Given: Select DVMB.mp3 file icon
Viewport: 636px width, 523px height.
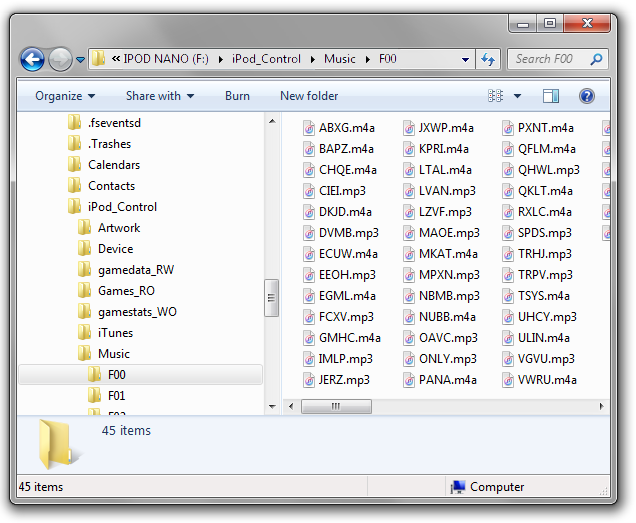Looking at the screenshot, I should pos(309,233).
